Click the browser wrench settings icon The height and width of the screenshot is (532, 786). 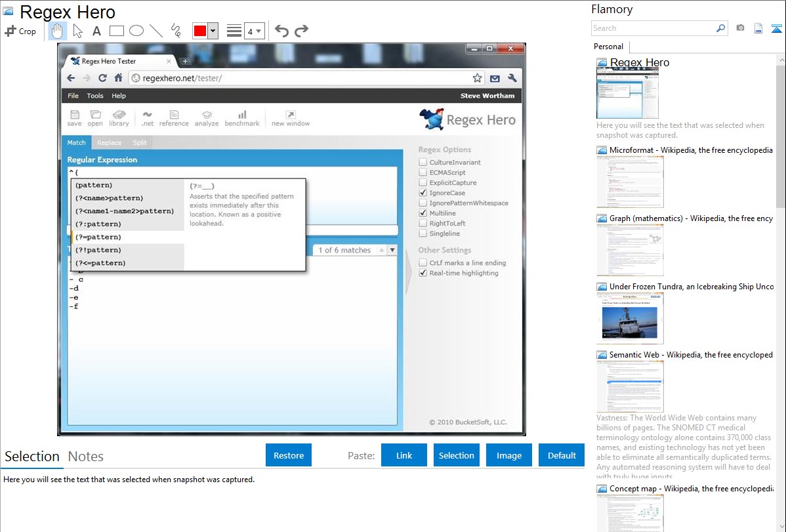click(x=512, y=78)
